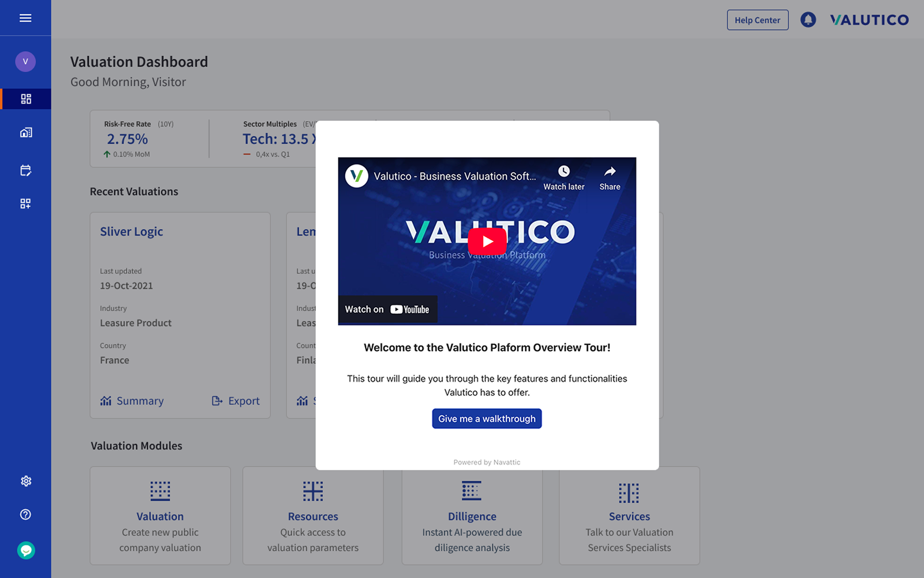924x578 pixels.
Task: Select the company home icon in sidebar
Action: click(26, 132)
